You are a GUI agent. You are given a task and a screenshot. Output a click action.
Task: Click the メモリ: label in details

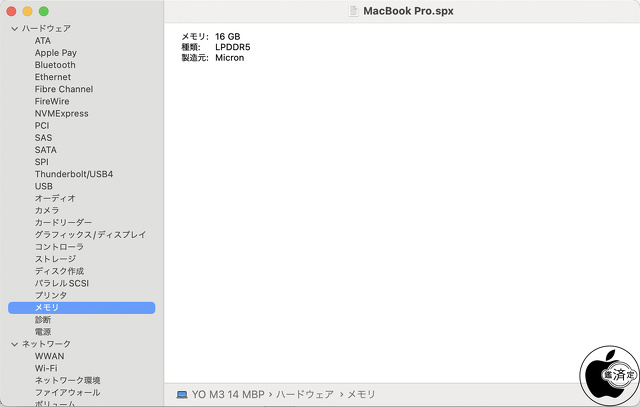click(x=195, y=37)
